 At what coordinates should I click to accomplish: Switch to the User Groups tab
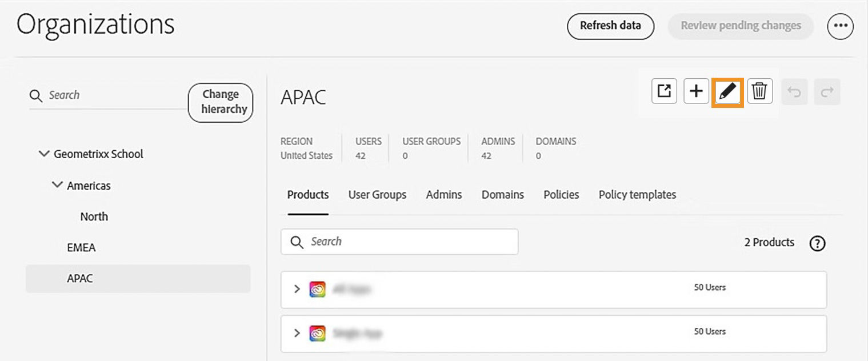[x=377, y=195]
